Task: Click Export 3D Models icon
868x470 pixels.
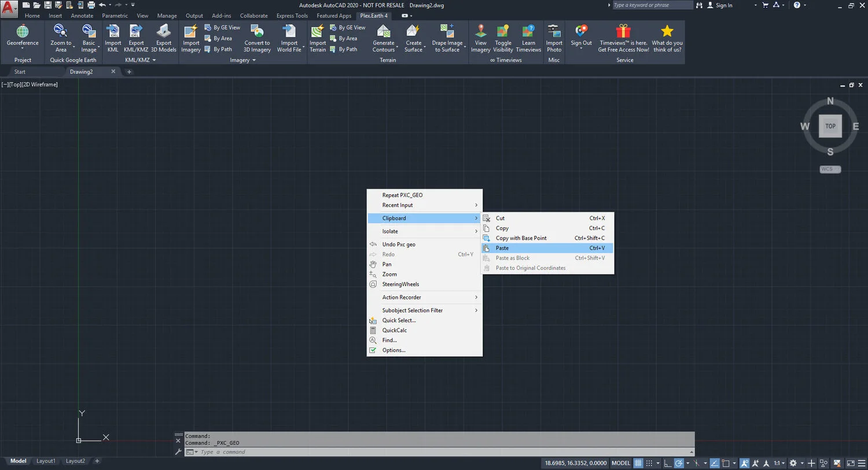Action: [164, 31]
